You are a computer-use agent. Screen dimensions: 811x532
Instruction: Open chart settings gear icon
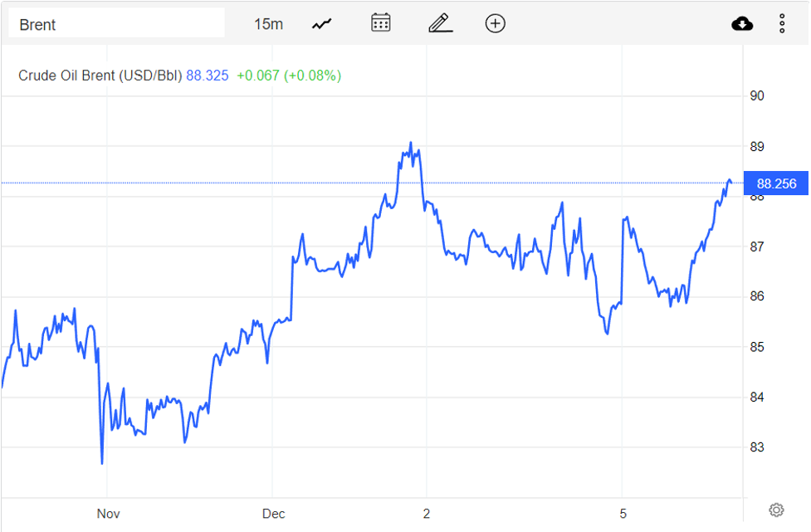(x=776, y=510)
